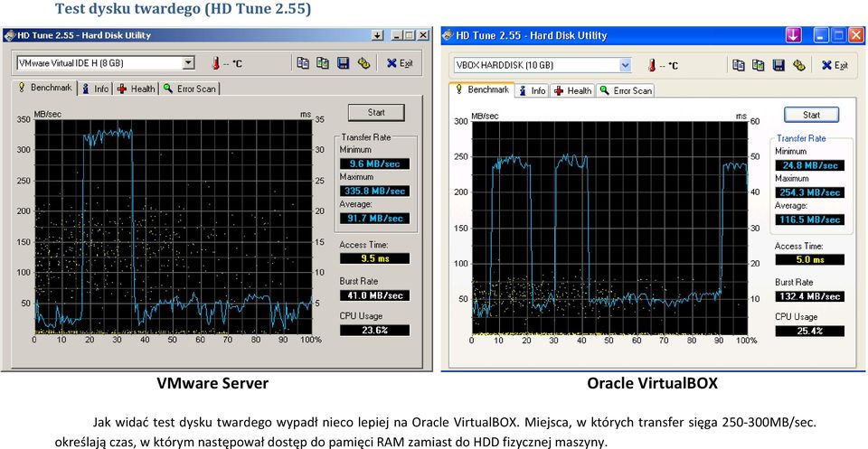
Task: Open the options icon in VBOX HD Tune window
Action: (798, 65)
